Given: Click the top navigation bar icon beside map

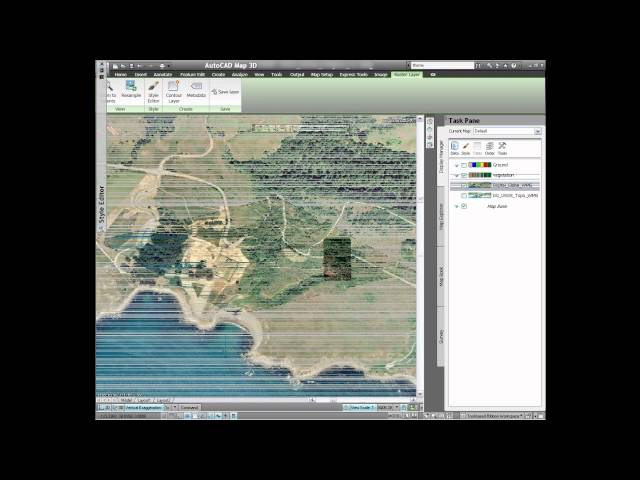Looking at the screenshot, I should 430,122.
